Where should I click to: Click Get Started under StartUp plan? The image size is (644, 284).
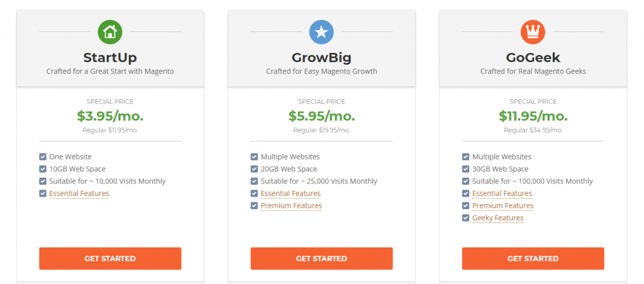click(x=110, y=259)
